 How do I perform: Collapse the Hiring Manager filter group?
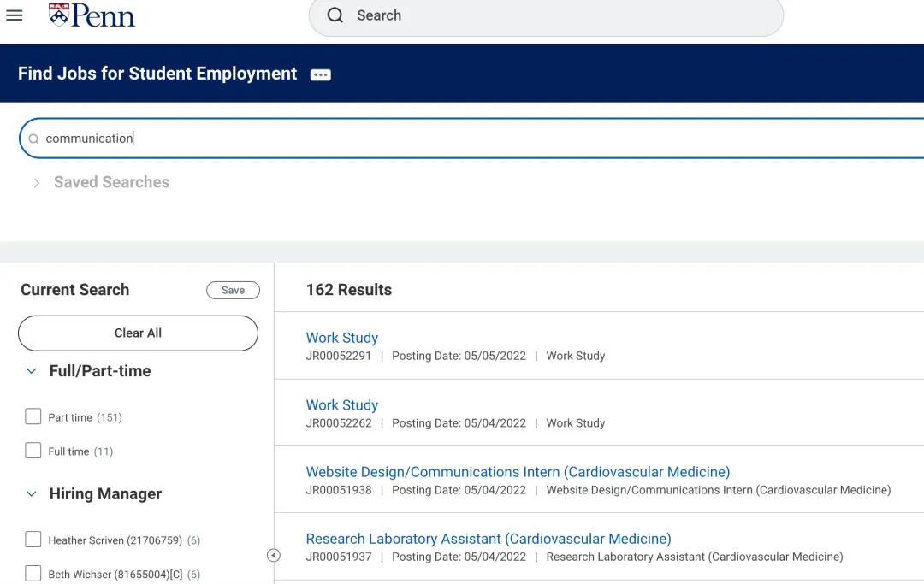point(32,494)
